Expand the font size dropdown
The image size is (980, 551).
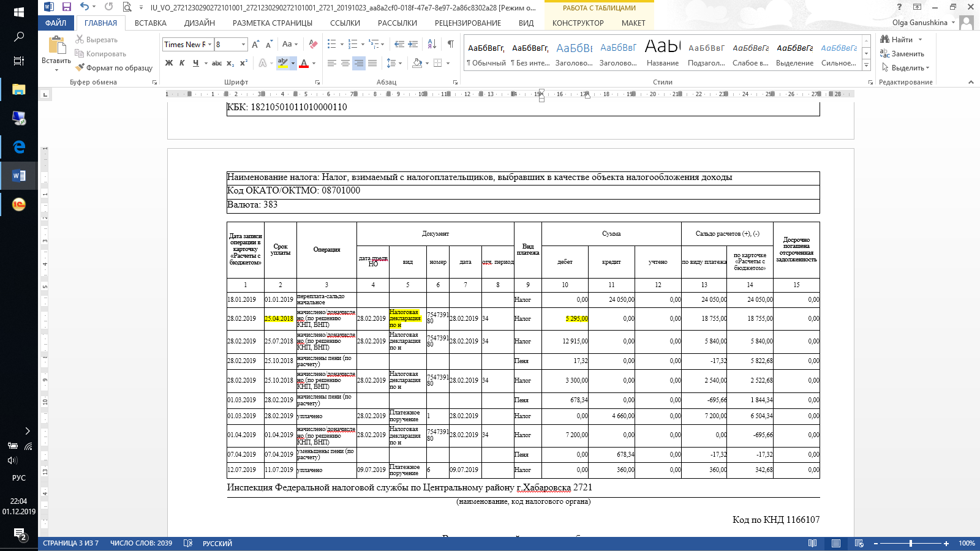point(243,45)
